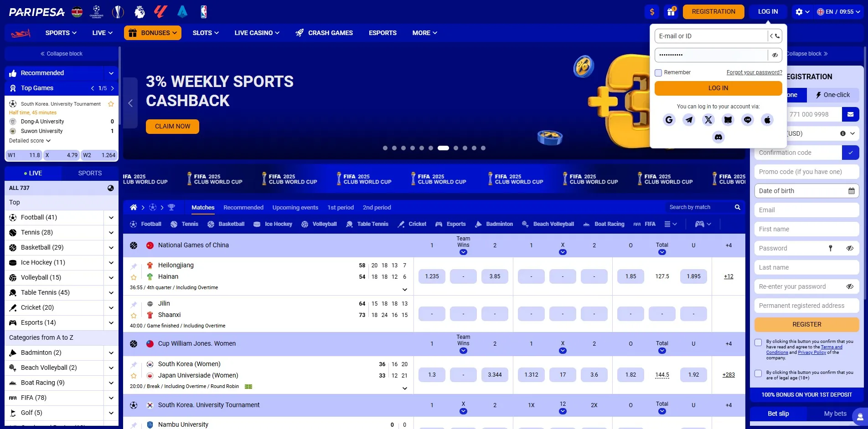Select the last banner carousel dot
Screen dimensions: 868x429
tap(483, 148)
